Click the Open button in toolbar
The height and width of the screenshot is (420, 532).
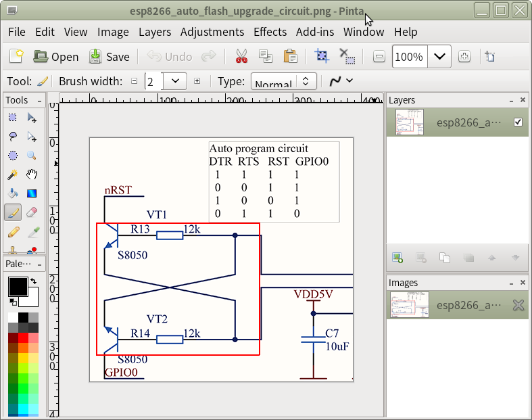pyautogui.click(x=56, y=57)
